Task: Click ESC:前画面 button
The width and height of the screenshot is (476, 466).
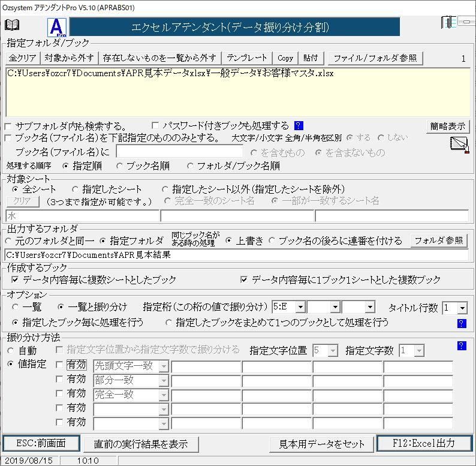Action: pyautogui.click(x=41, y=443)
